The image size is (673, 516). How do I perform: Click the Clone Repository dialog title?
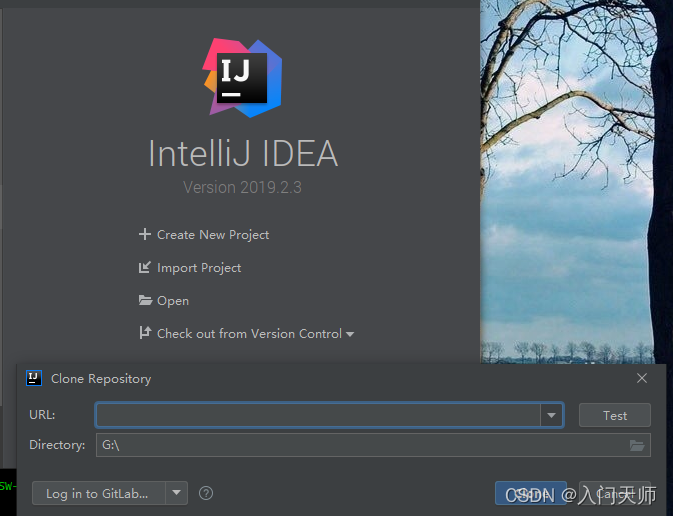click(x=101, y=379)
